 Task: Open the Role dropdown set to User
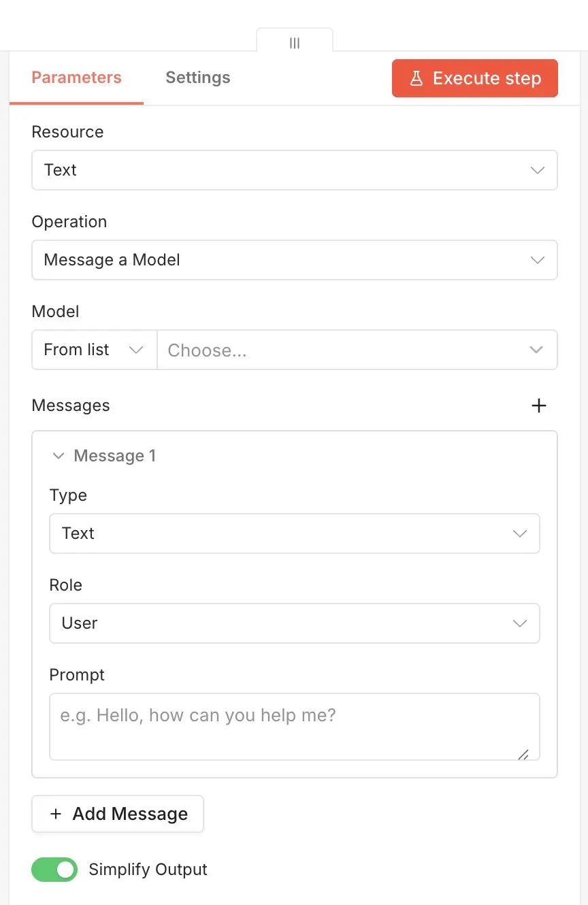click(294, 623)
